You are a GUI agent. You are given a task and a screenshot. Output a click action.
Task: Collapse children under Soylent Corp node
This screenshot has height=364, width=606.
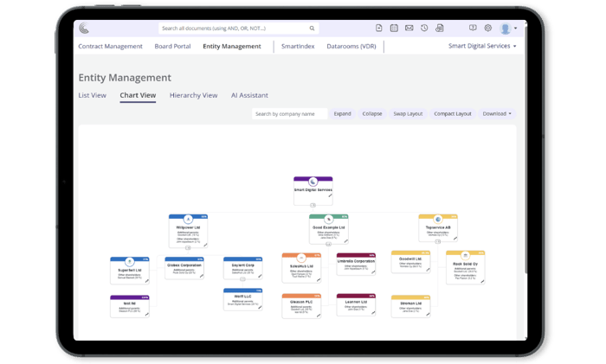pyautogui.click(x=242, y=278)
